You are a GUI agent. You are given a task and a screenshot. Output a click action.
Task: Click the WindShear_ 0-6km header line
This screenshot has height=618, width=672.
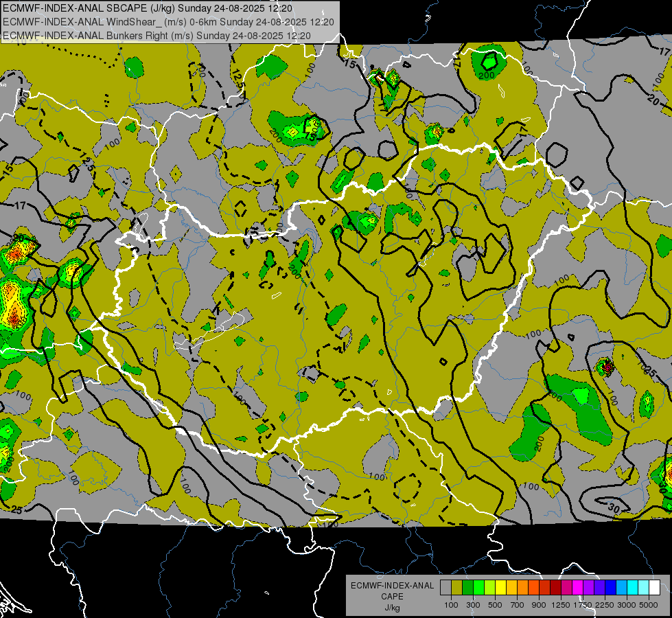click(x=168, y=22)
